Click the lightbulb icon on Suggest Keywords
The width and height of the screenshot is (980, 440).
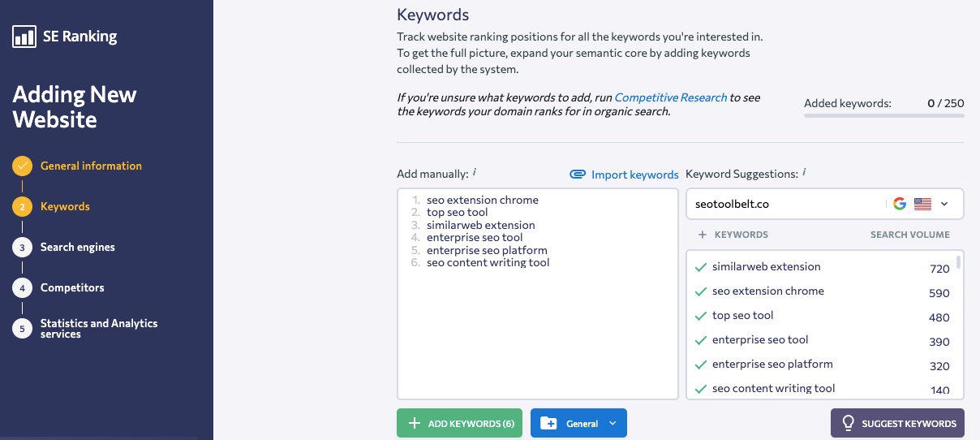pyautogui.click(x=849, y=423)
